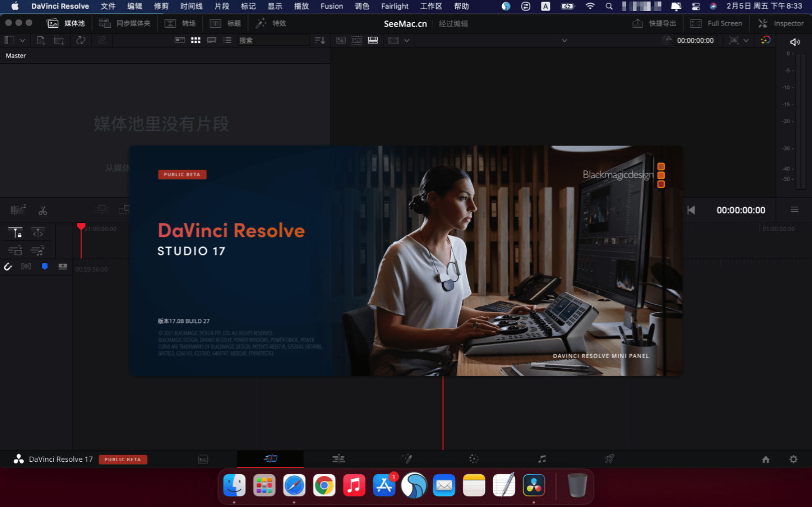This screenshot has width=812, height=507.
Task: Click the Boring Detector icon
Action: (18, 210)
